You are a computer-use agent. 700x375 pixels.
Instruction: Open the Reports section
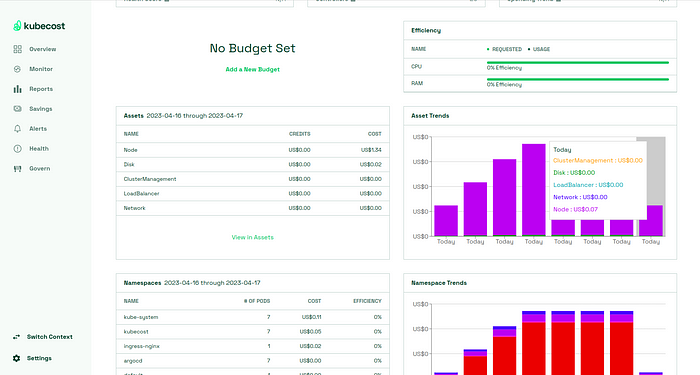41,89
